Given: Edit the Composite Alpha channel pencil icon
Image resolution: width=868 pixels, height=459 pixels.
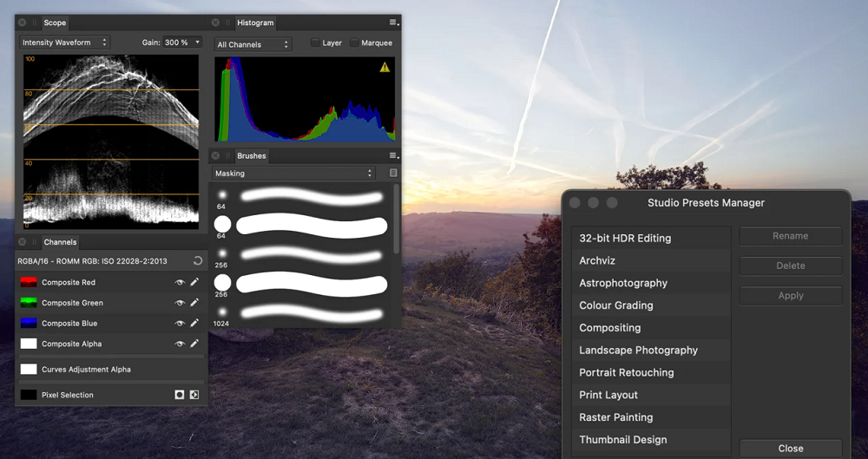Looking at the screenshot, I should pyautogui.click(x=194, y=344).
